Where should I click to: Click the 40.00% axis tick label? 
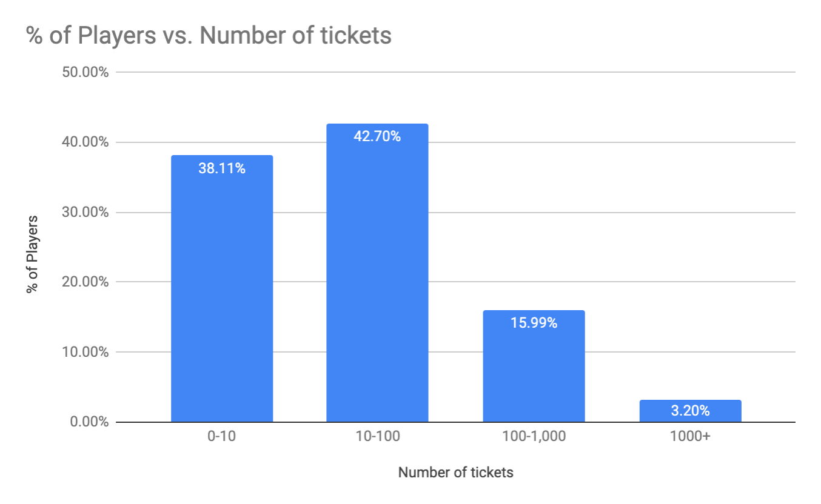coord(84,142)
